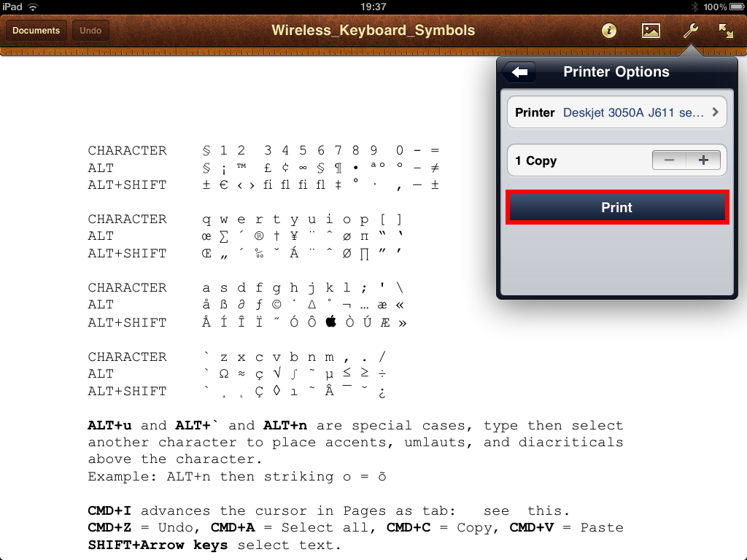Tap the Media image icon
Viewport: 747px width, 560px height.
click(x=650, y=31)
